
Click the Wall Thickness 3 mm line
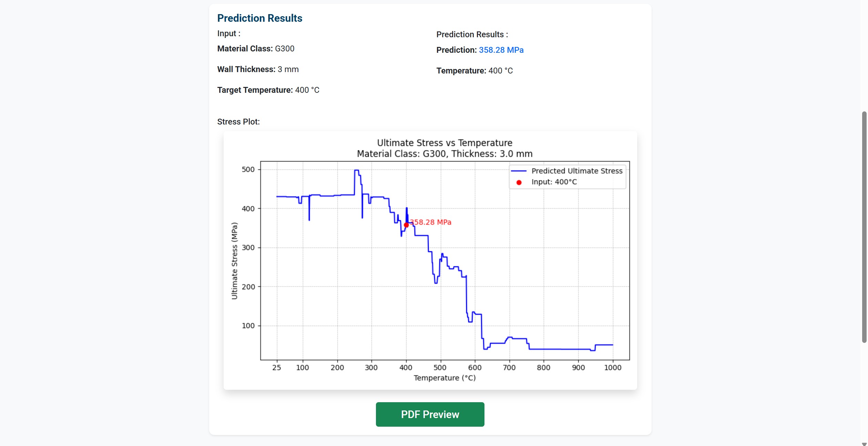pyautogui.click(x=258, y=69)
